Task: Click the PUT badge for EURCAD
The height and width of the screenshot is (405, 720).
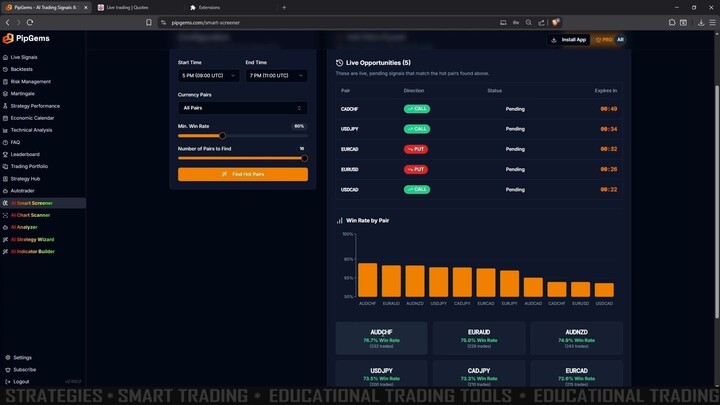Action: [416, 149]
